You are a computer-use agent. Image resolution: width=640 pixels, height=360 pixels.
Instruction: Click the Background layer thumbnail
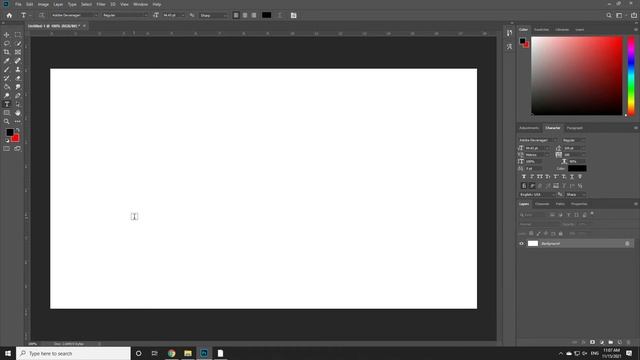pyautogui.click(x=533, y=243)
